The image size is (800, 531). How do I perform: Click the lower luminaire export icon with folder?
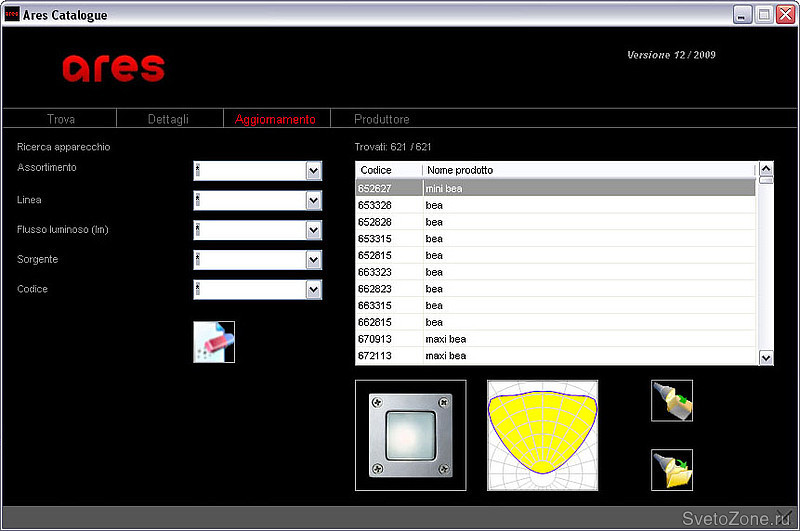pos(671,469)
